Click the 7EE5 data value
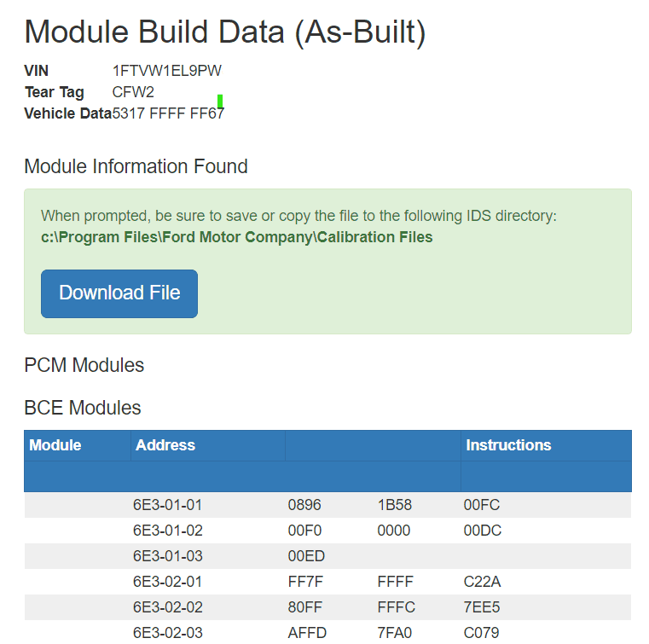Screen dimensions: 649x644 pos(482,607)
